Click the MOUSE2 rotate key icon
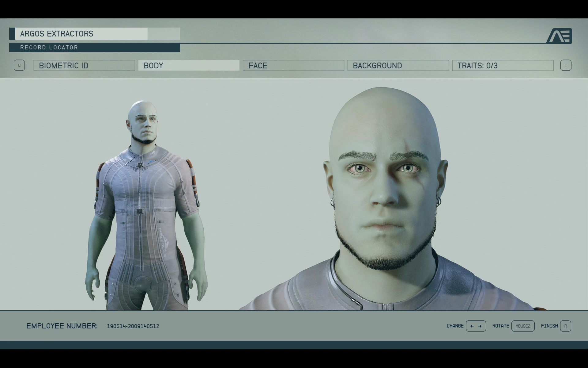 pos(523,326)
